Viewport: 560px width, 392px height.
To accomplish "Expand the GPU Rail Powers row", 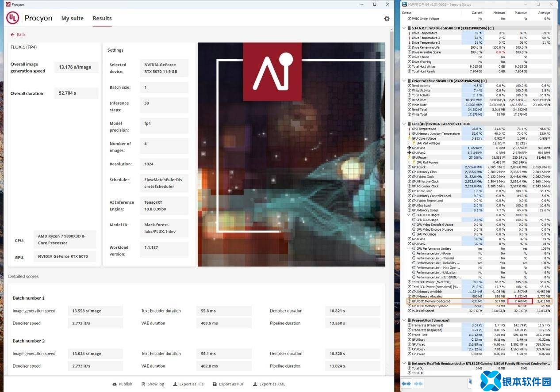I will click(409, 162).
